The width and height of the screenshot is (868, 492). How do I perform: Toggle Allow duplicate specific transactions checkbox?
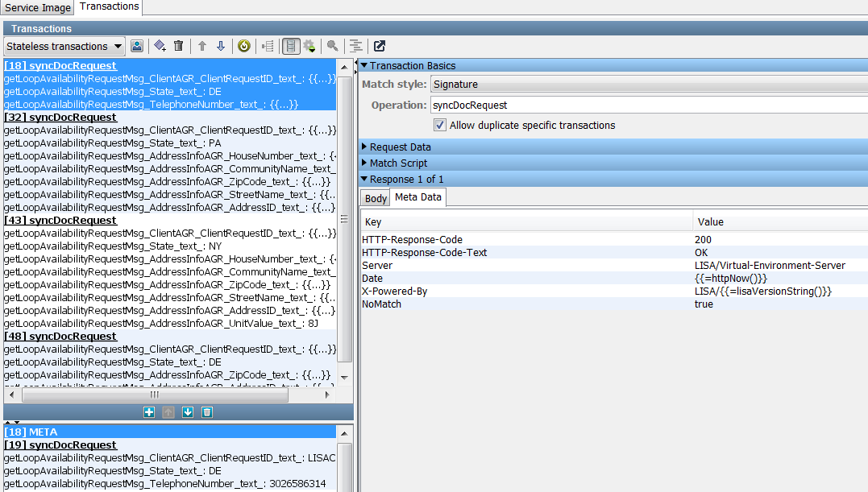440,125
